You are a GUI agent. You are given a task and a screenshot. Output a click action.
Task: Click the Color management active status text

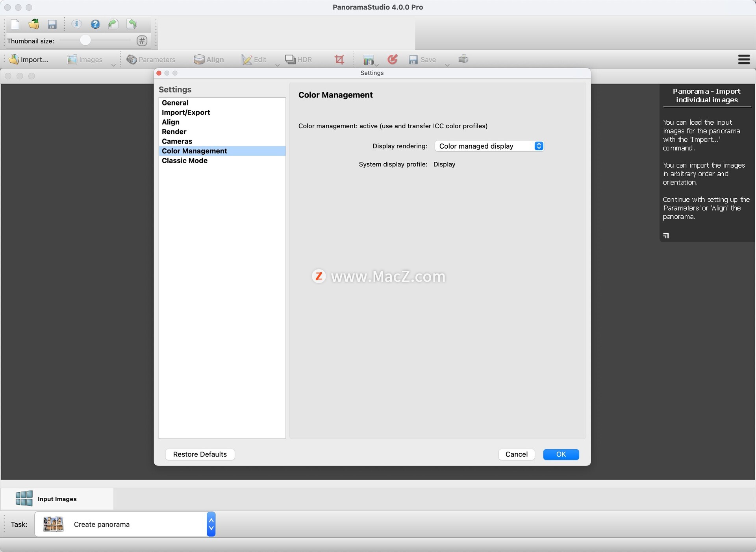393,126
